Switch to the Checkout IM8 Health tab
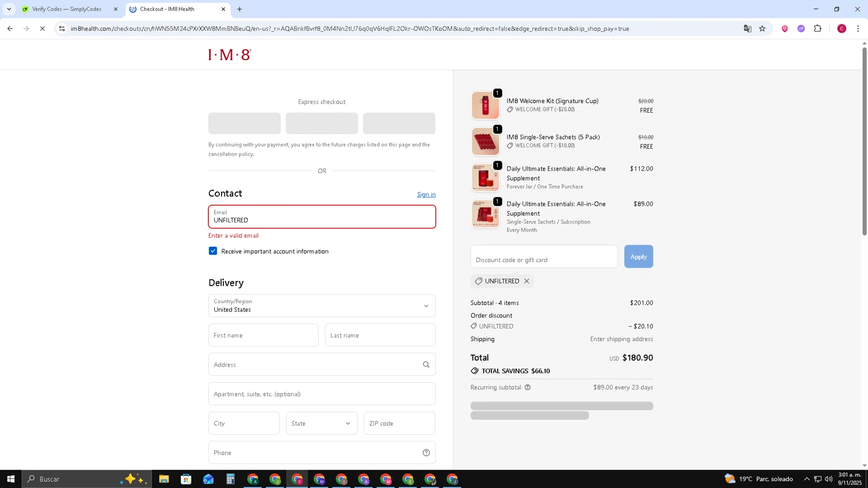The width and height of the screenshot is (868, 488). coord(176,9)
